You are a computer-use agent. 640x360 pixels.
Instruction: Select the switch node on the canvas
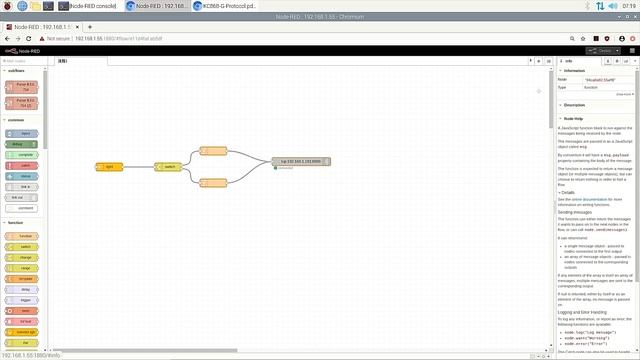click(168, 167)
